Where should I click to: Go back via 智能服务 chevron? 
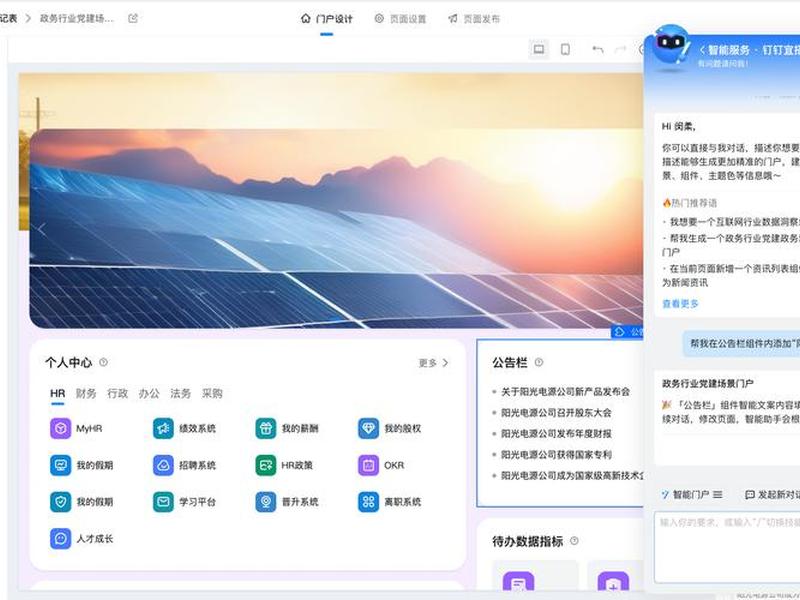point(702,50)
